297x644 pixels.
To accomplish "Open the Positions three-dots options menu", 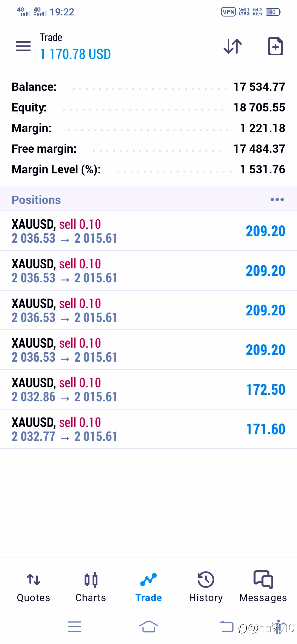I will click(x=277, y=200).
